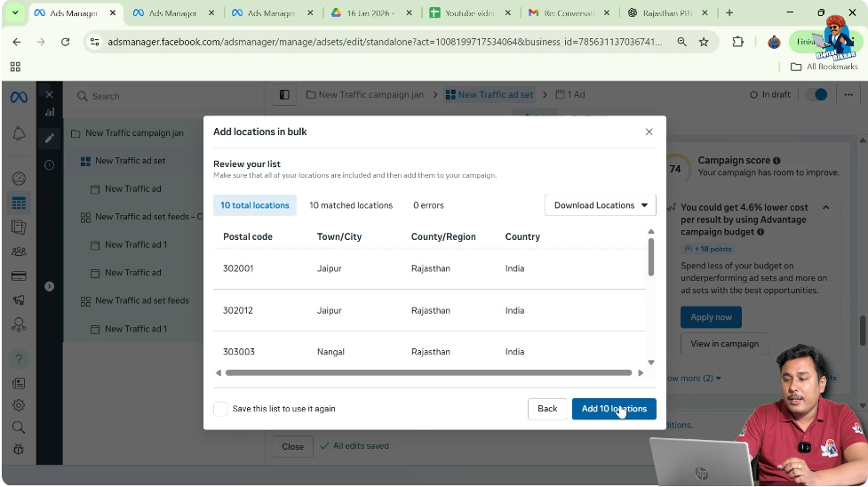This screenshot has height=487, width=868.
Task: Toggle the ad set on/off switch
Action: click(816, 95)
